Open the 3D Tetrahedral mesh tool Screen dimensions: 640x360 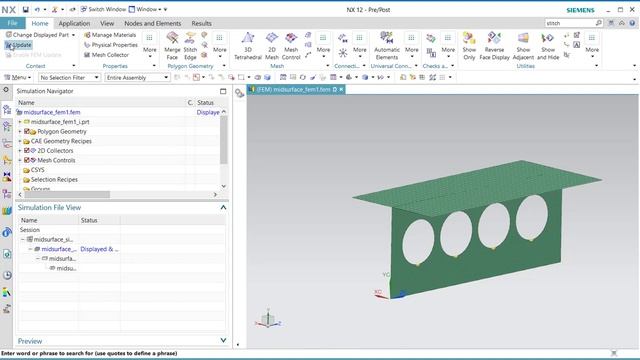pyautogui.click(x=248, y=46)
